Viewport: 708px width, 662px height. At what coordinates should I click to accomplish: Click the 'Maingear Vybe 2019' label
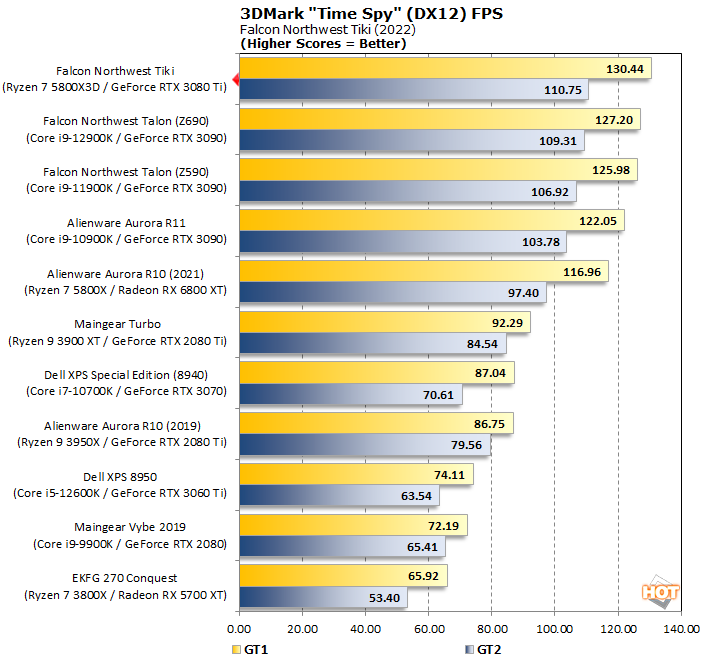coord(130,527)
